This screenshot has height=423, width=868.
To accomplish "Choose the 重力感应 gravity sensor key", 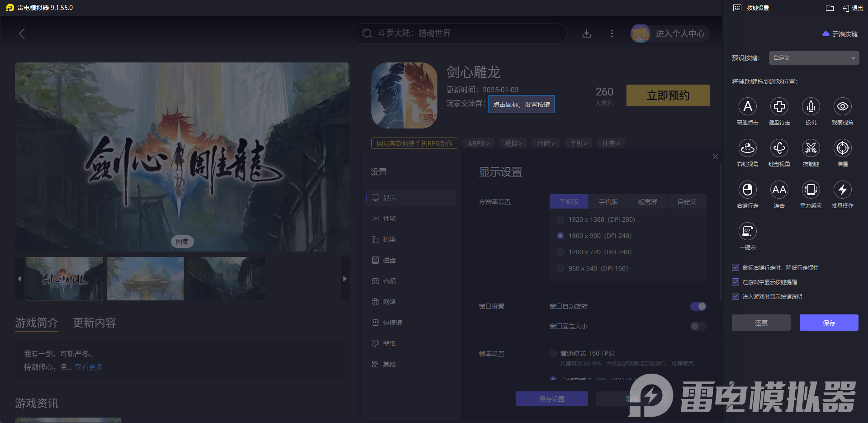I will (811, 190).
